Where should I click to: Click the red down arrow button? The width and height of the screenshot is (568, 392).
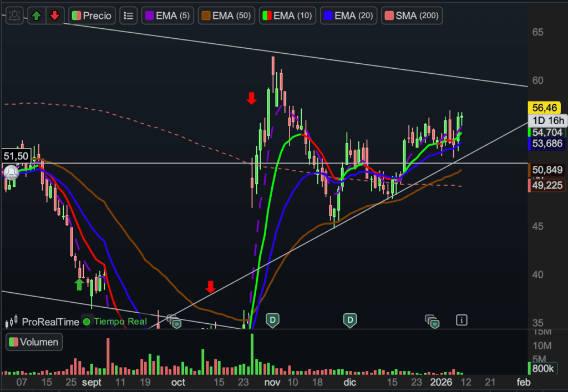tap(54, 16)
